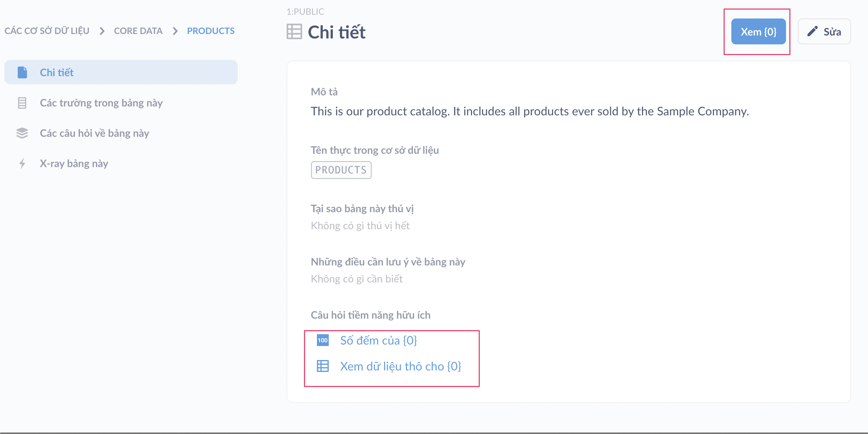Open Các trường trong bảng này
868x434 pixels.
point(101,103)
